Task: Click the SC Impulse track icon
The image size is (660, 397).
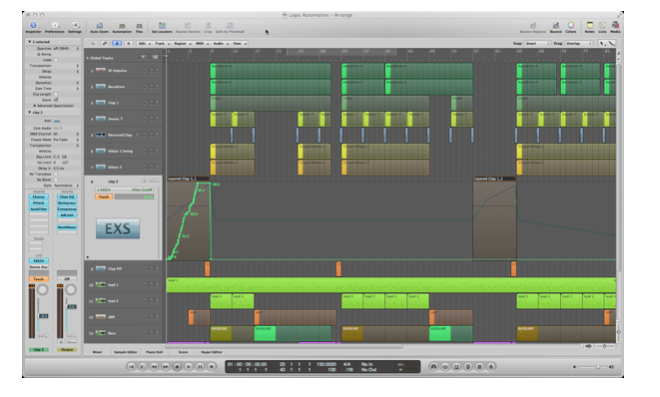Action: click(x=101, y=70)
